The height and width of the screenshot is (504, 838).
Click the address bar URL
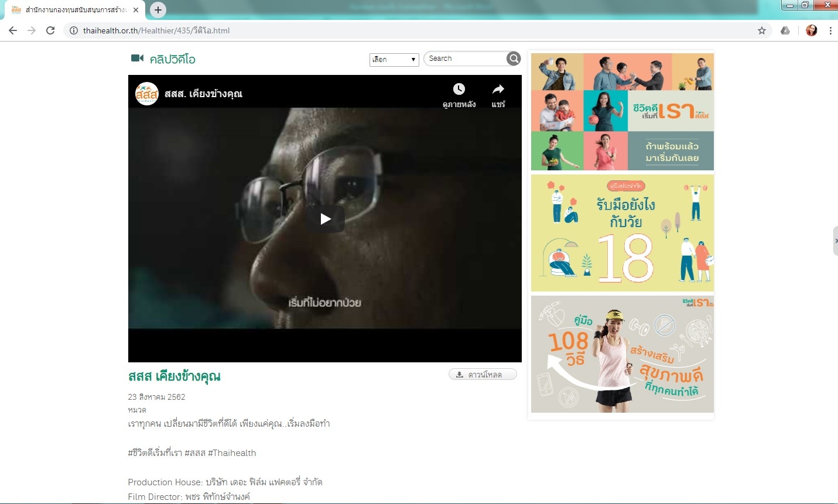click(x=156, y=30)
